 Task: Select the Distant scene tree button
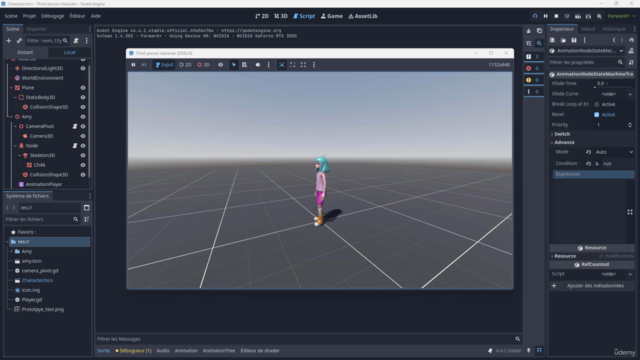25,52
